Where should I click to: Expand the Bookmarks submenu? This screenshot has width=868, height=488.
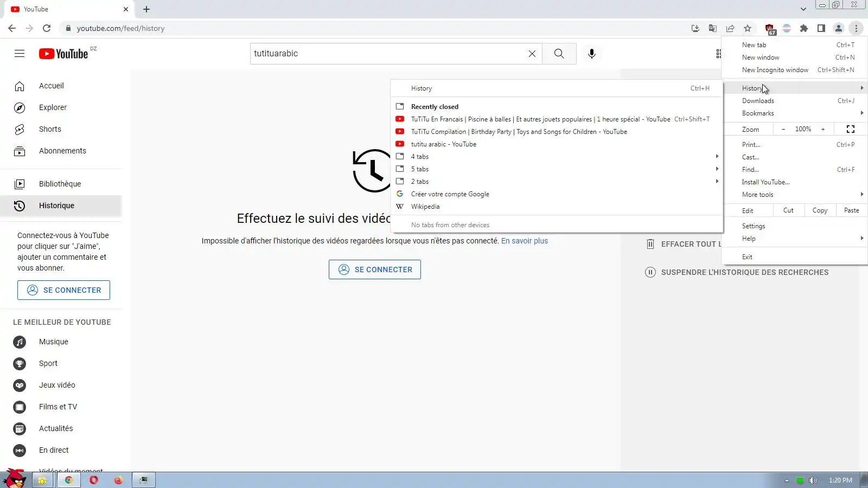click(x=795, y=113)
